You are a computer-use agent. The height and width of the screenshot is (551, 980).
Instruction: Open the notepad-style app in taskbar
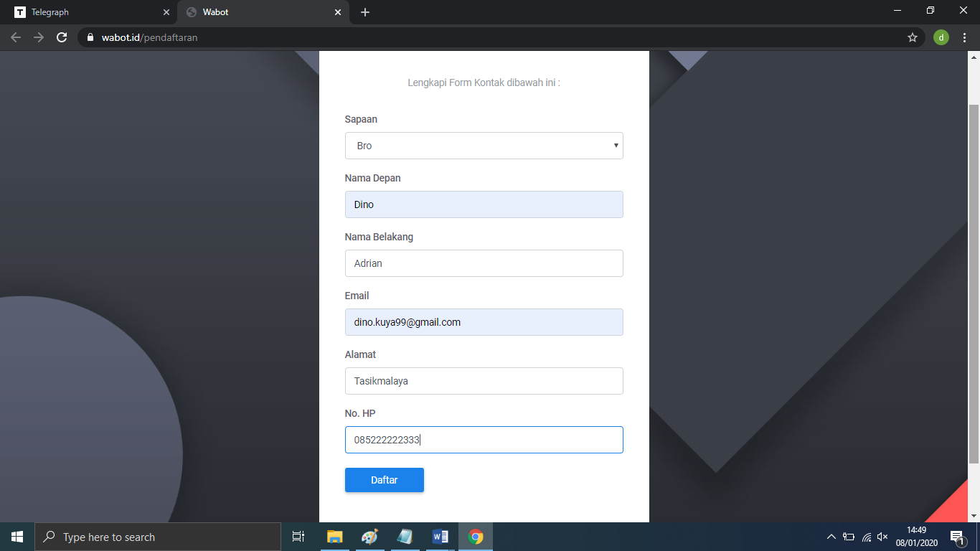[x=405, y=537]
